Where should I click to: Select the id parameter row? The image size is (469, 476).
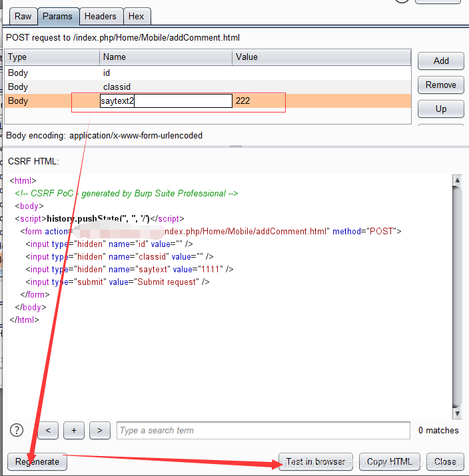[208, 73]
